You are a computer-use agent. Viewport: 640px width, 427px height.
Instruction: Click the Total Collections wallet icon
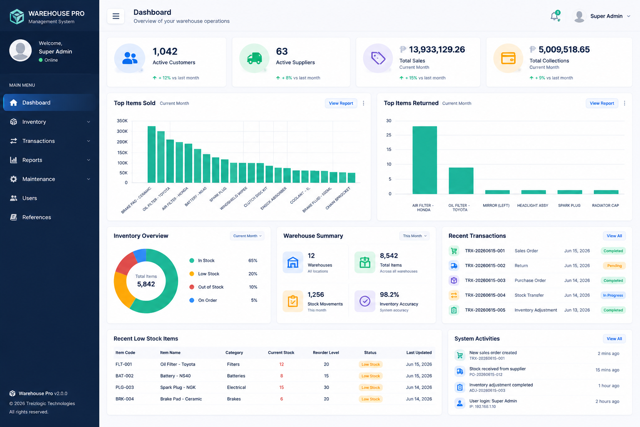point(508,58)
